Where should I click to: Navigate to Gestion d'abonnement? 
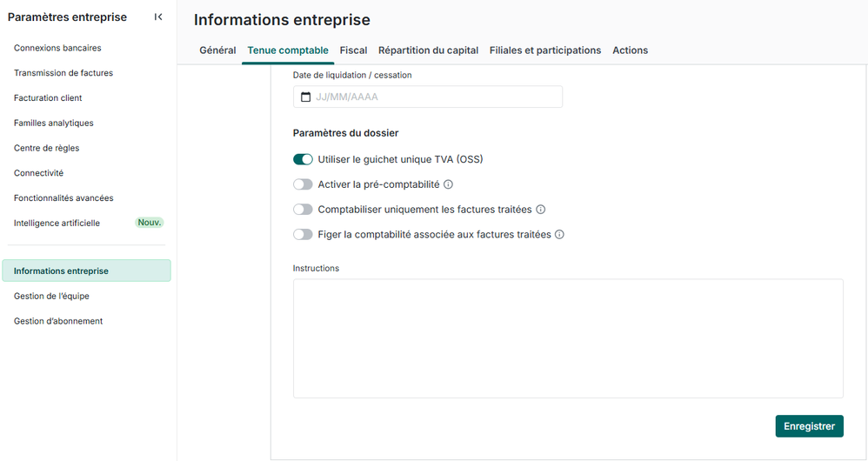58,321
